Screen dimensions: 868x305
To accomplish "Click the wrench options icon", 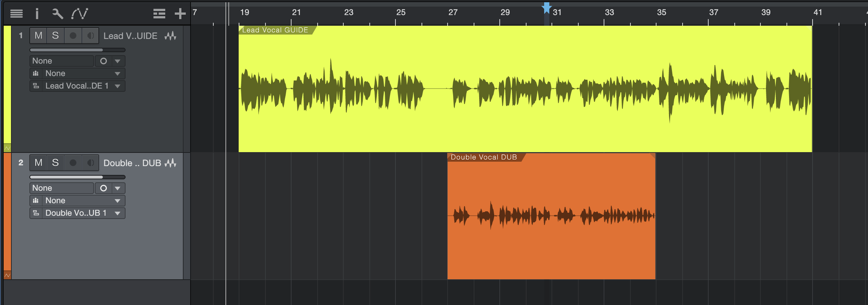I will (x=57, y=14).
